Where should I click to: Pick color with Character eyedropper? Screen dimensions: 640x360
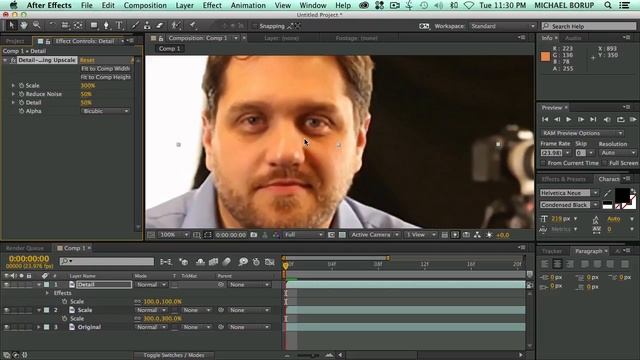(x=607, y=193)
